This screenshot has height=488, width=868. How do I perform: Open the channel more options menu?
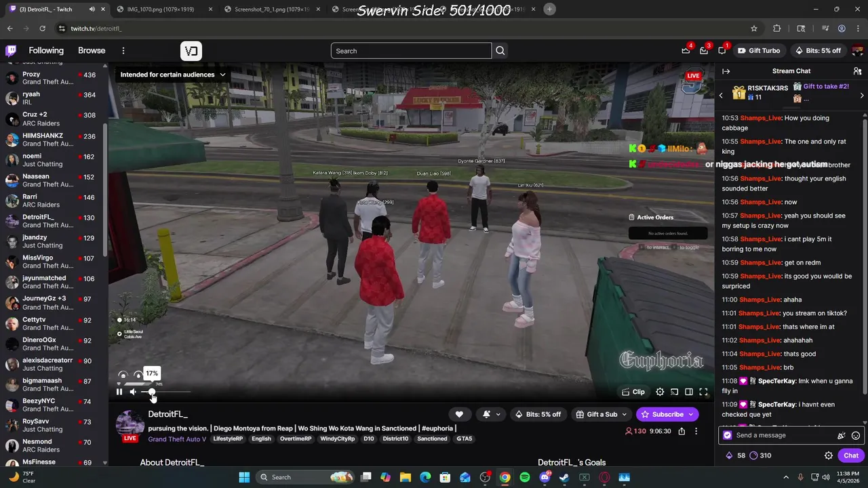click(696, 431)
